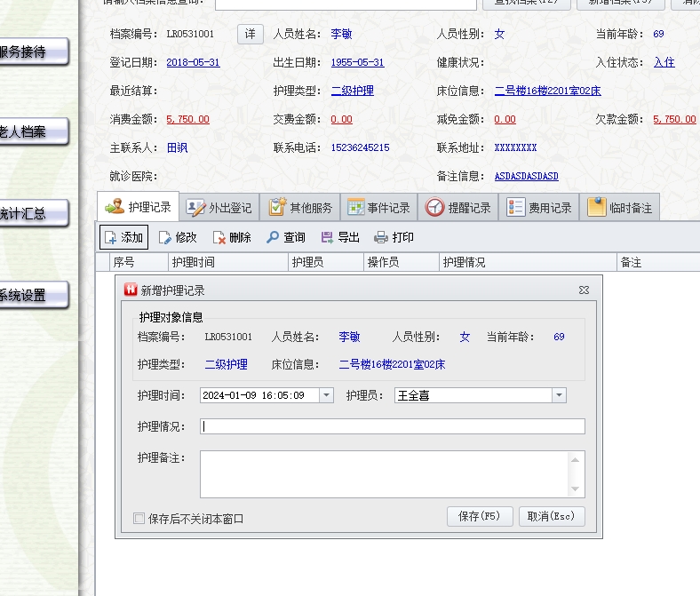Click the 删除 (Delete) toolbar icon
Viewport: 700px width, 596px height.
[x=219, y=238]
